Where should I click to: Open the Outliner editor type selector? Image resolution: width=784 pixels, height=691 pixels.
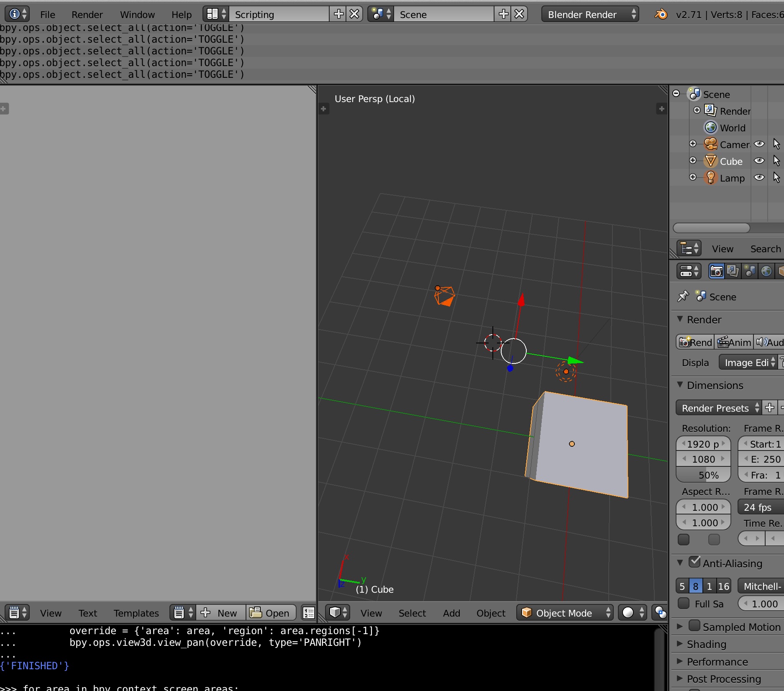pos(689,248)
